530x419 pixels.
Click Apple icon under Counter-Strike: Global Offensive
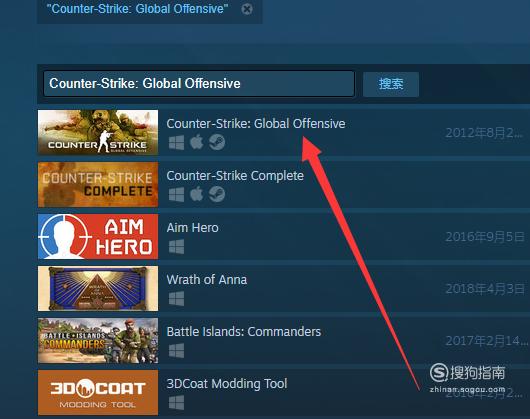click(x=196, y=142)
